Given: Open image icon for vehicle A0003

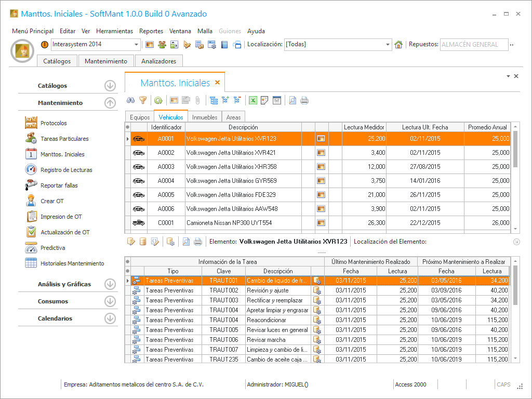Looking at the screenshot, I should (321, 167).
